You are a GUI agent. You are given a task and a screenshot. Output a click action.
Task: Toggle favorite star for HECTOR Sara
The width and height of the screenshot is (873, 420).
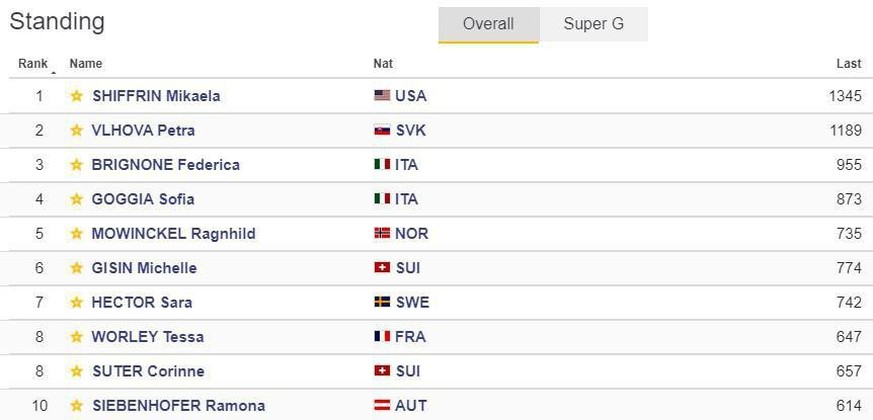coord(77,302)
